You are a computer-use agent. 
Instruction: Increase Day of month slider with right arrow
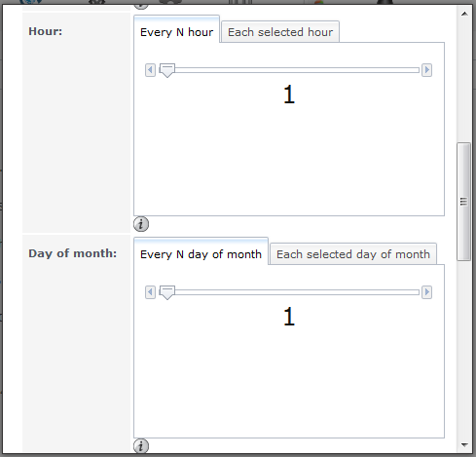pos(426,292)
